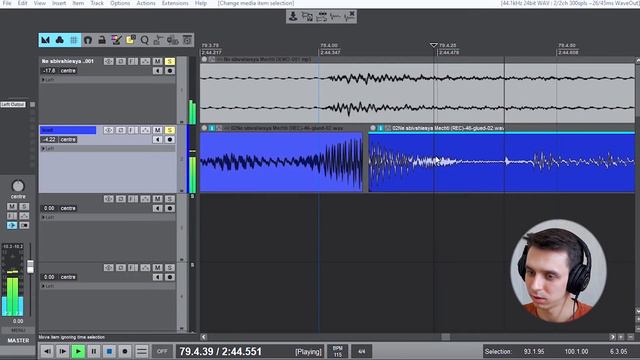Open the OFF automation mode dropdown

(162, 351)
